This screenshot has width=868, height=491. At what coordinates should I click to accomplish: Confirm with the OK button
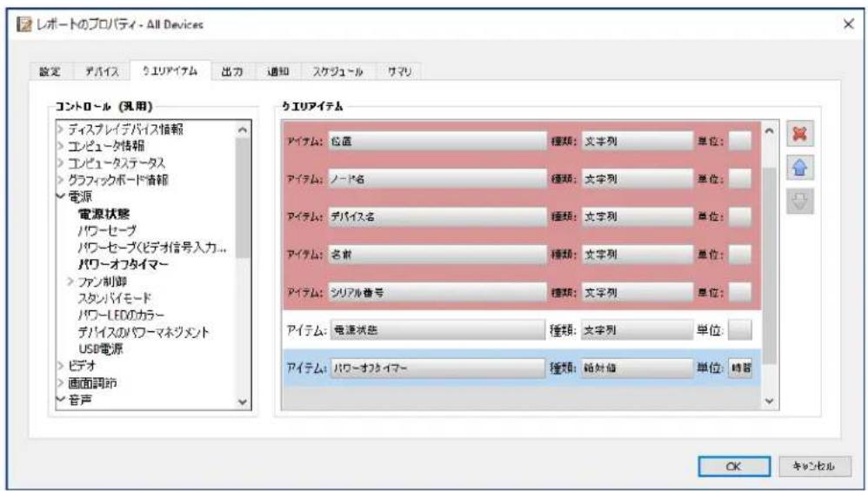click(x=733, y=466)
